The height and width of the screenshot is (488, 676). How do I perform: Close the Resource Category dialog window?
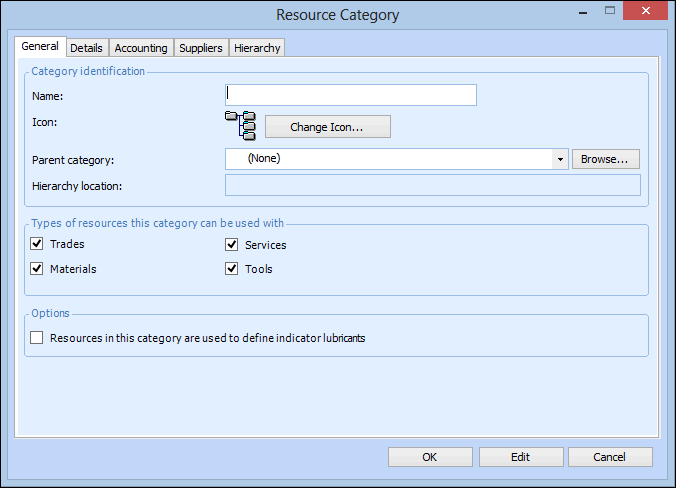pyautogui.click(x=651, y=13)
